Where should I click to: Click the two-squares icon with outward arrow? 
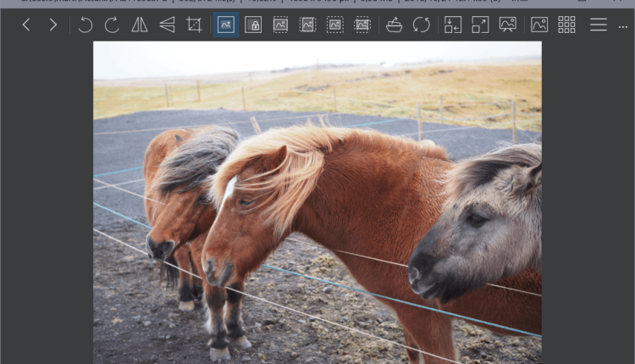tap(480, 25)
